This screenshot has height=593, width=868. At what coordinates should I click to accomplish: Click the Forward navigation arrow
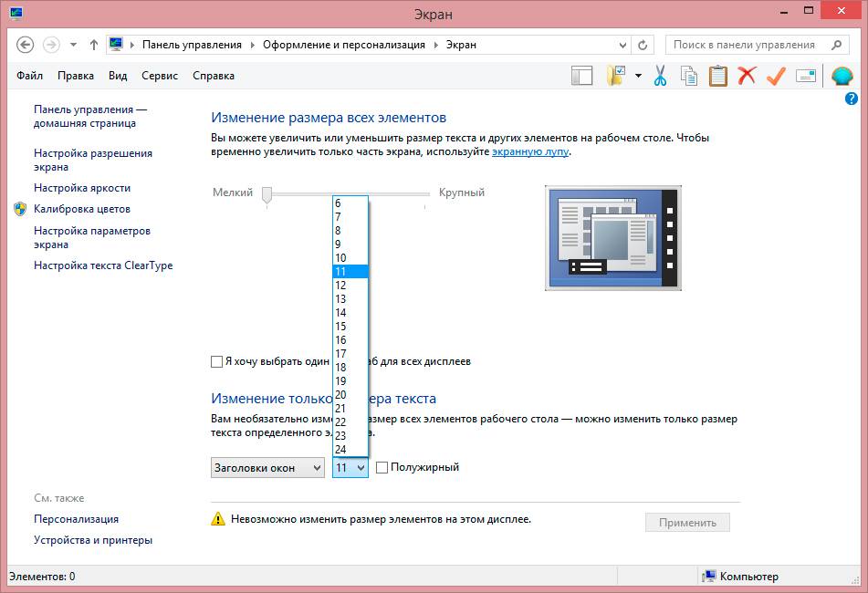(x=51, y=45)
